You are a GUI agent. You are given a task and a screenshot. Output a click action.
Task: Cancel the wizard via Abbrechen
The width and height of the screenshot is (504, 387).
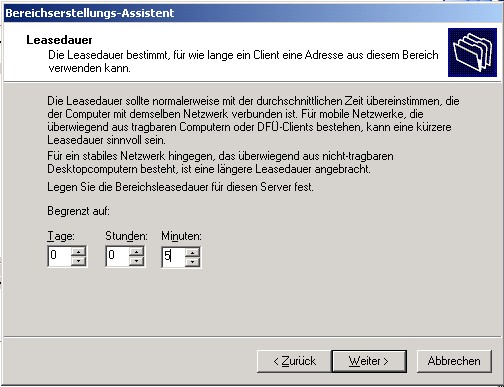(x=454, y=361)
